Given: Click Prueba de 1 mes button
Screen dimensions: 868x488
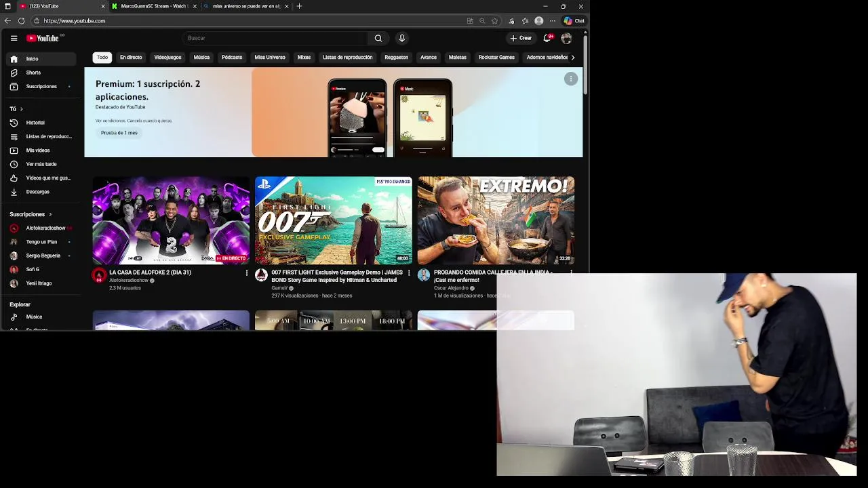Looking at the screenshot, I should click(x=119, y=133).
